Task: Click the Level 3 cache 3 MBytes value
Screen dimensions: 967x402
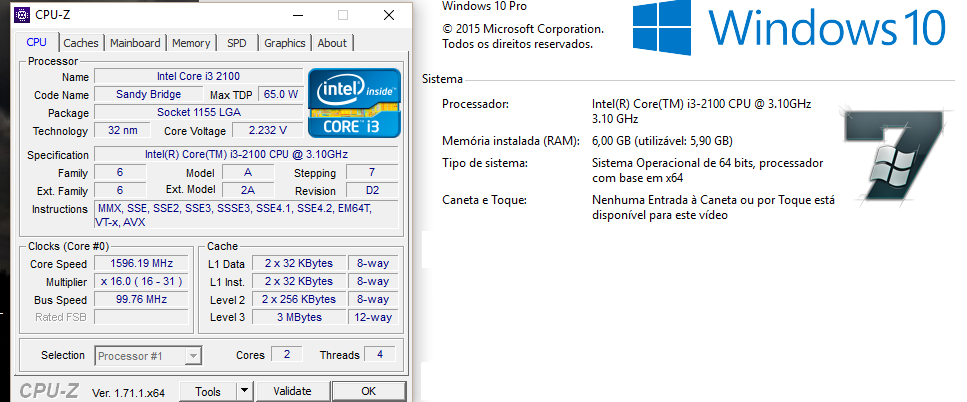Action: 299,317
